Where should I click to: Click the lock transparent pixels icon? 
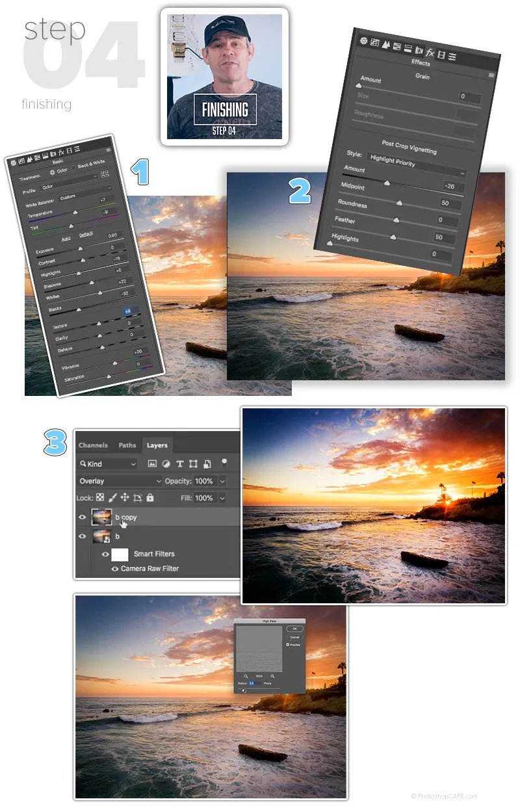99,498
